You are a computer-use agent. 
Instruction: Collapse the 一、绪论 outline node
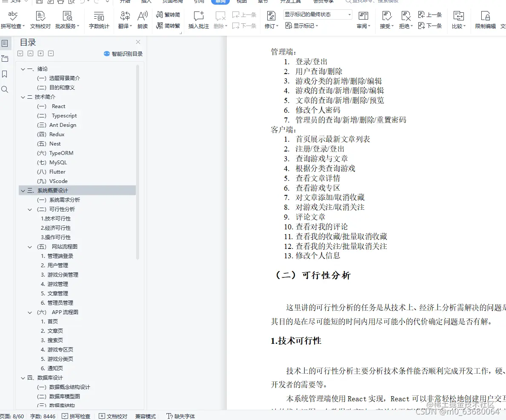pyautogui.click(x=23, y=69)
